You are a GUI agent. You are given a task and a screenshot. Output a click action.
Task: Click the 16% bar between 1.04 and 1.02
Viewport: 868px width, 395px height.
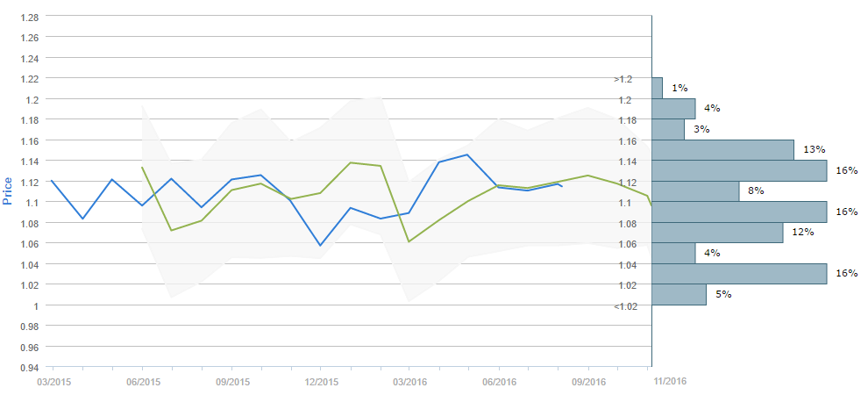tap(740, 274)
